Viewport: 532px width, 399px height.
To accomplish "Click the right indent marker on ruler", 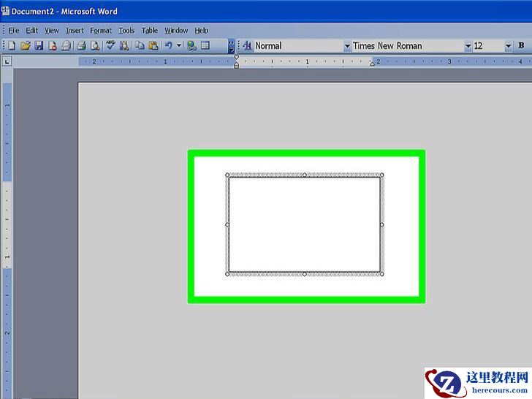I will (372, 64).
